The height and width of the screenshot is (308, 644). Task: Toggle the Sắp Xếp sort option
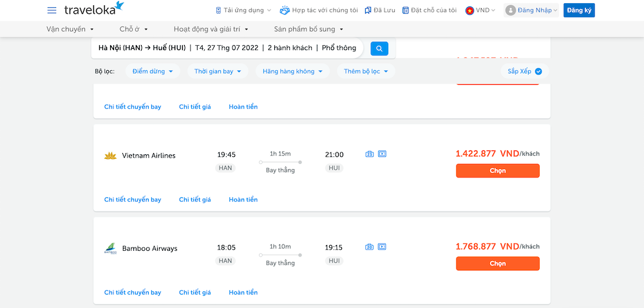pyautogui.click(x=524, y=71)
